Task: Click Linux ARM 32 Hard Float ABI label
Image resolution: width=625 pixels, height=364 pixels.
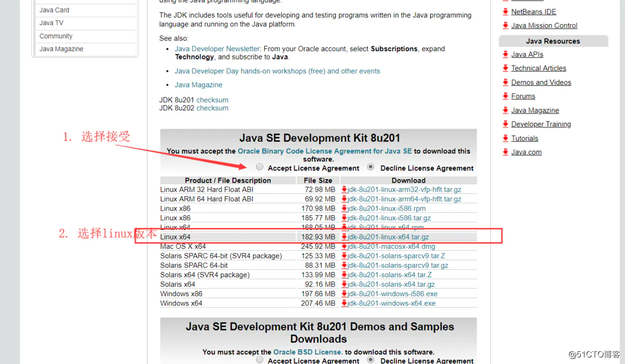Action: pos(207,190)
